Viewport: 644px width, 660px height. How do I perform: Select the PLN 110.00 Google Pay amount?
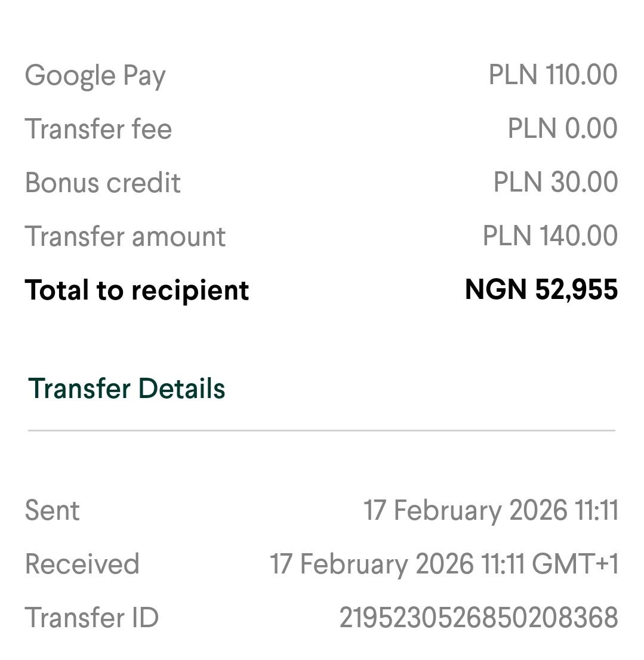[x=553, y=75]
